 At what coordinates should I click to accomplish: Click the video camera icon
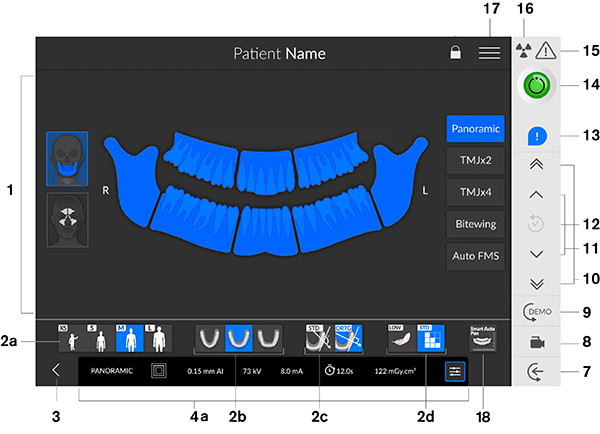[537, 342]
